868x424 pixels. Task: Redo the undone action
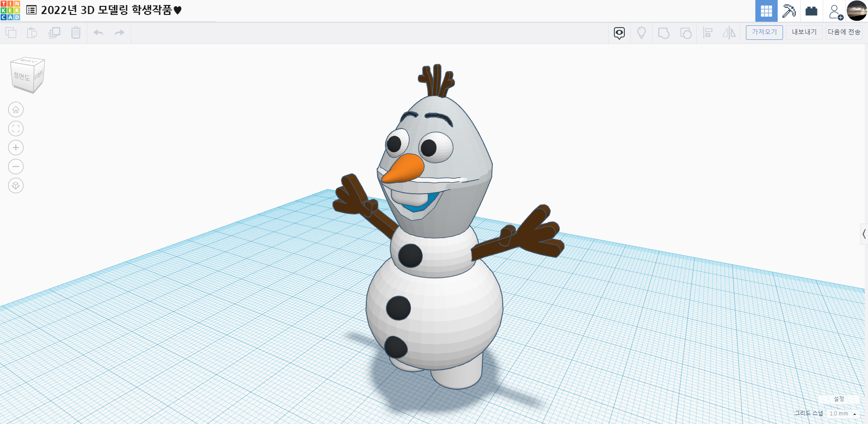(x=119, y=33)
